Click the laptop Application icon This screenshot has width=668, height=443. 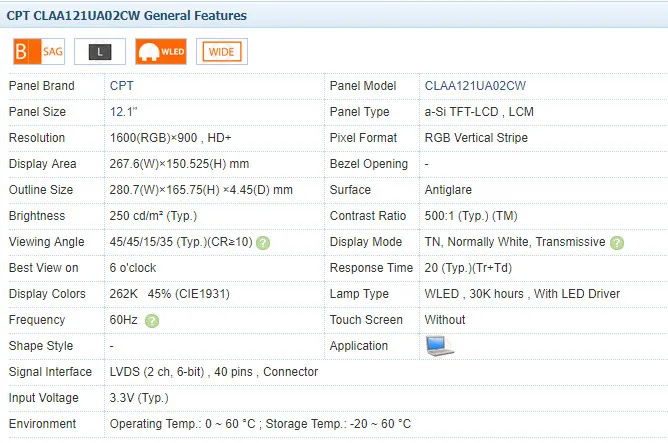[440, 346]
